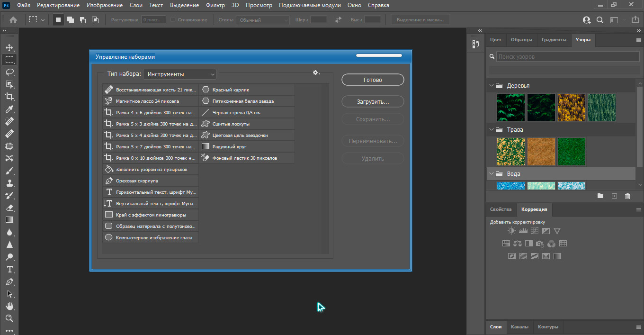Open the Фильтр menu

(x=215, y=5)
